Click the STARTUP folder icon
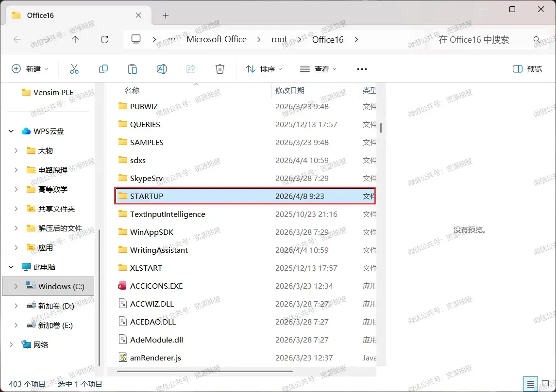 tap(123, 196)
